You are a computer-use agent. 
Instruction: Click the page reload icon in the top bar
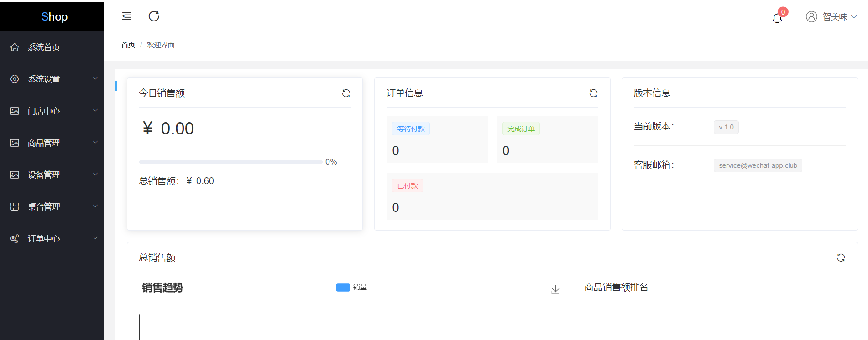[x=154, y=16]
